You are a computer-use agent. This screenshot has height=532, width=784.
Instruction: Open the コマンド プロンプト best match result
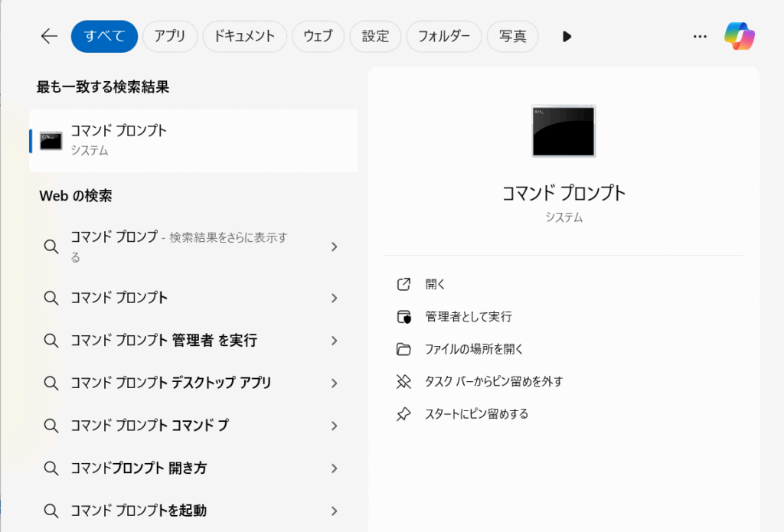[x=193, y=140]
